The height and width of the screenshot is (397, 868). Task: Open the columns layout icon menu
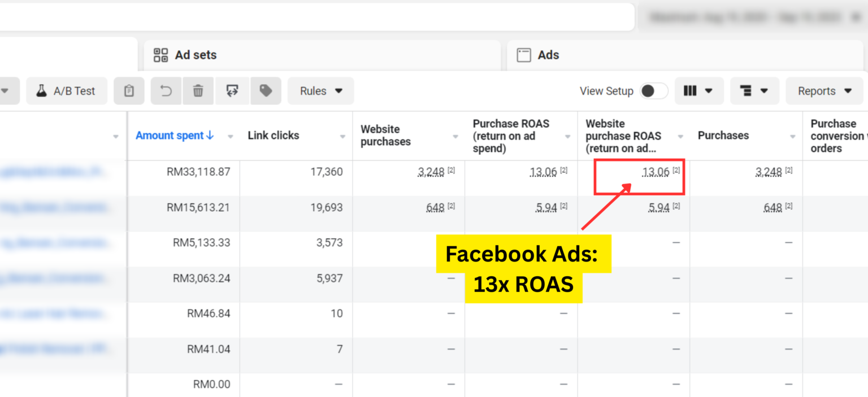point(698,91)
